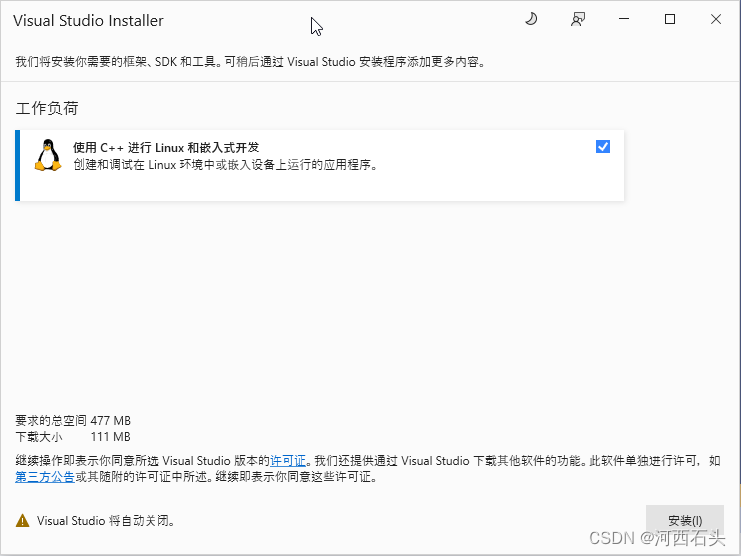
Task: Select the 使用 C++ 进行 Linux 和嵌入式开发 title
Action: 166,147
